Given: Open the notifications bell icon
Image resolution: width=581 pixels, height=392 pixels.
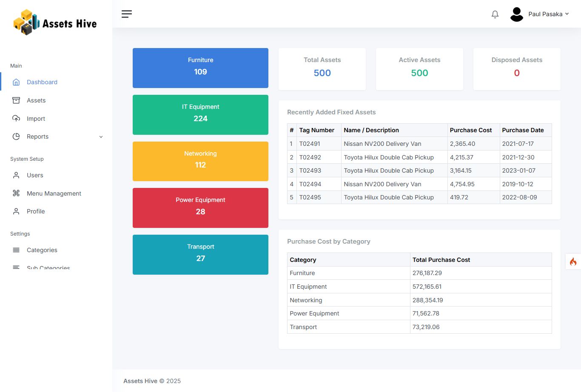Looking at the screenshot, I should point(495,14).
